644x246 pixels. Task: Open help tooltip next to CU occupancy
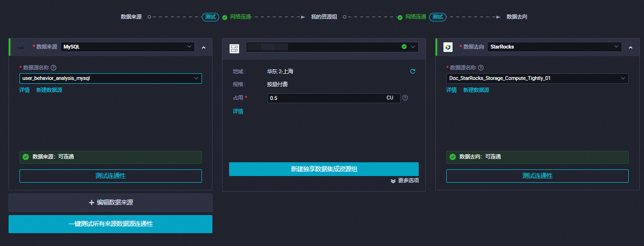click(x=405, y=98)
